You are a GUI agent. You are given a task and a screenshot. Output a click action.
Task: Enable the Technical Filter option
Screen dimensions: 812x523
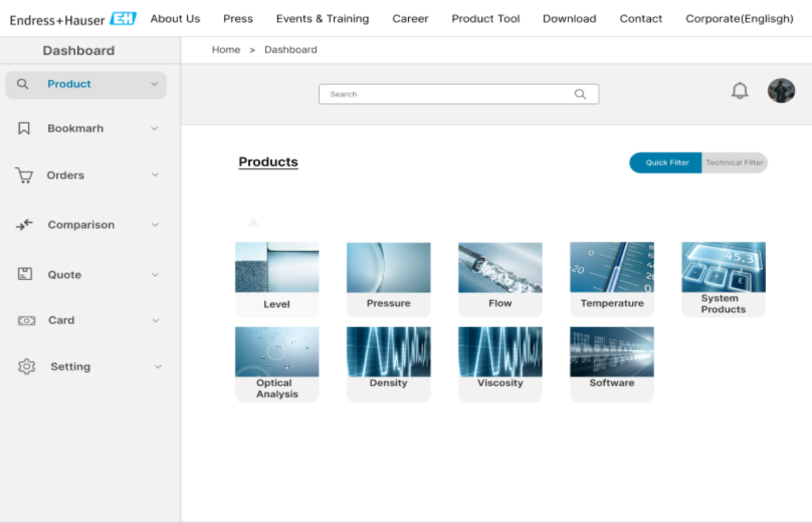point(734,163)
